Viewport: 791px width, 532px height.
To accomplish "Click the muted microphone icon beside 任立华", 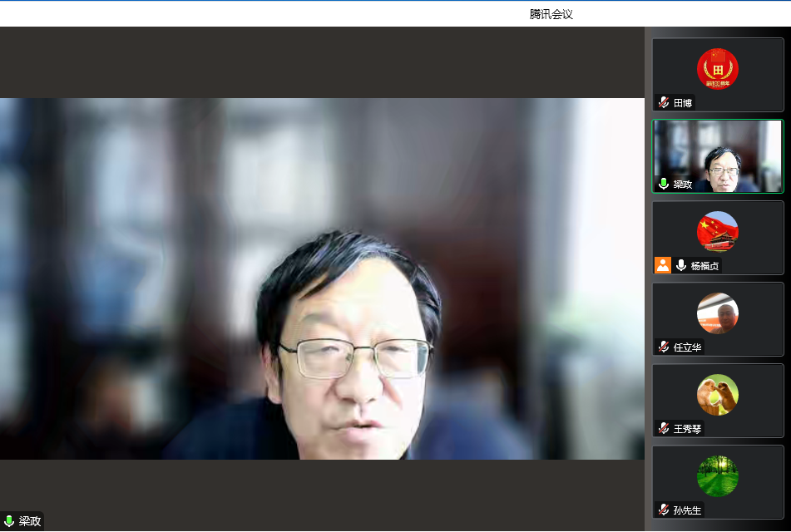I will coord(664,347).
